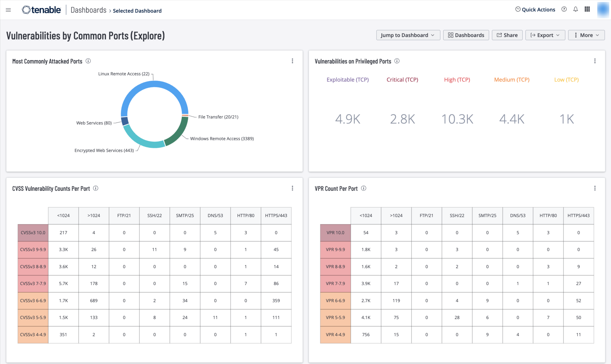611x364 pixels.
Task: Click the three-dot menu on CVSS table
Action: (292, 188)
